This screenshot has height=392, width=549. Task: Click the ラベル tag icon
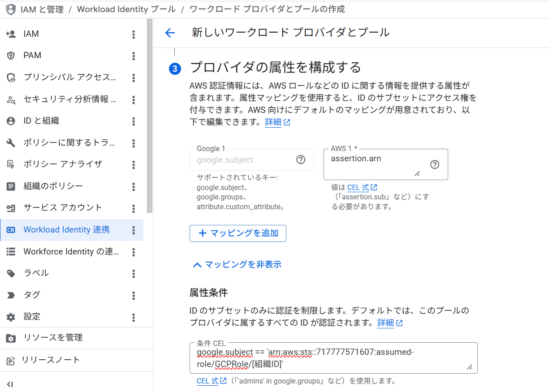point(11,273)
